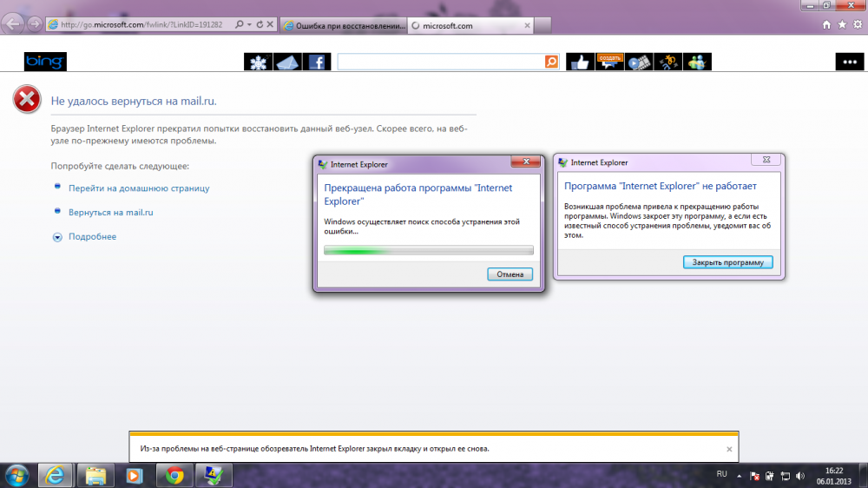Dismiss the yellow notification bar at bottom
Image resolution: width=868 pixels, height=488 pixels.
click(729, 449)
